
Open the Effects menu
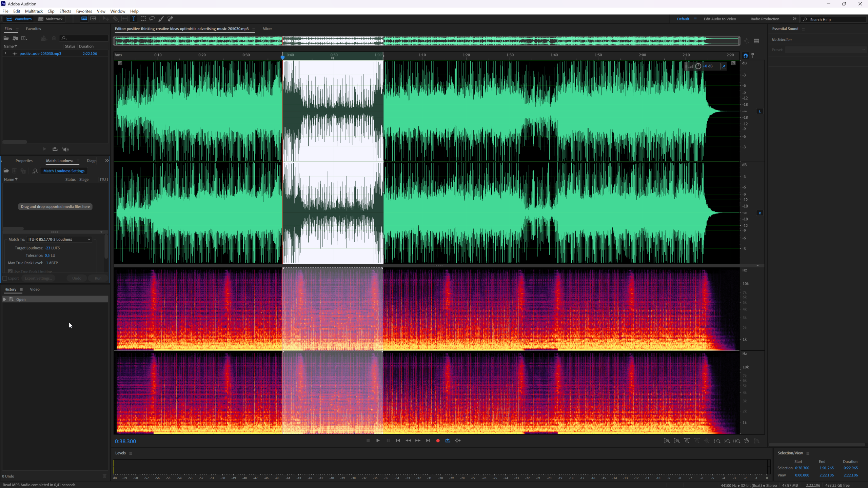[65, 11]
